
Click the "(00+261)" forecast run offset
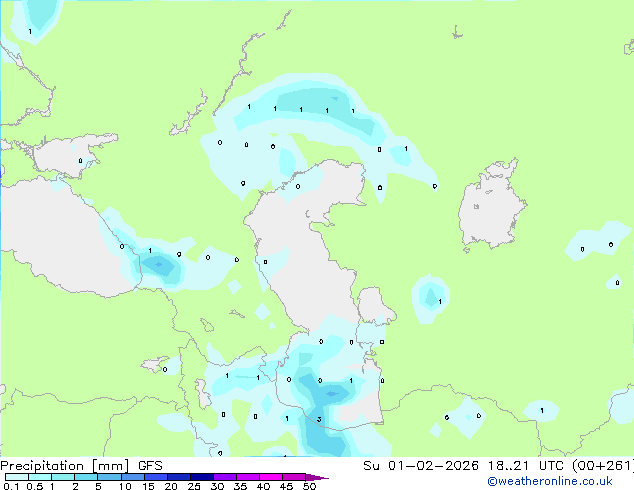(x=603, y=466)
